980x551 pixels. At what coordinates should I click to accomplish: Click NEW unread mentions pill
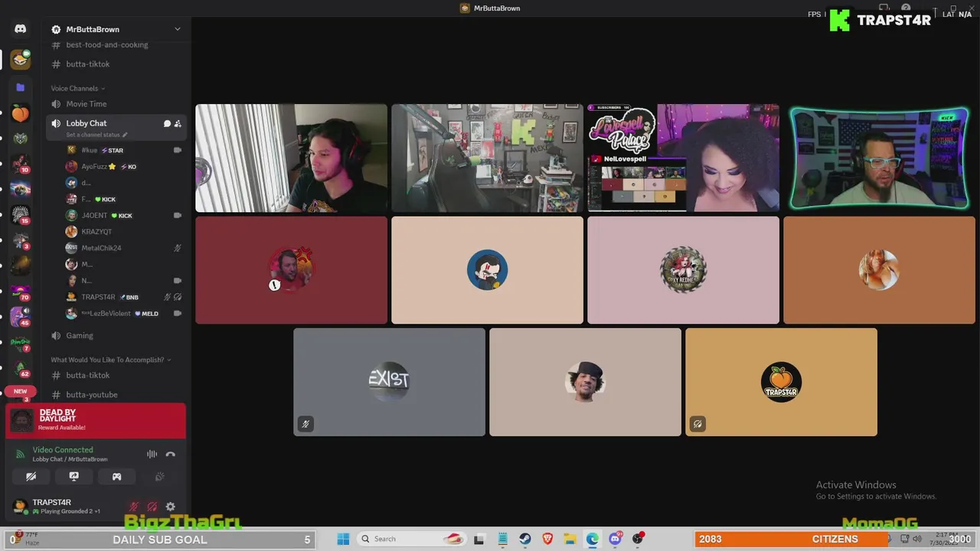point(20,391)
